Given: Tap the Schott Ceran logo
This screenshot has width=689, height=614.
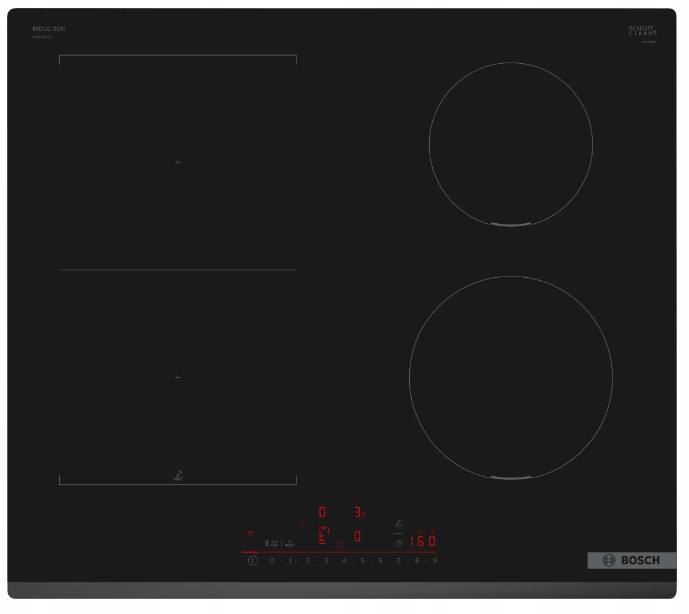Looking at the screenshot, I should [x=642, y=30].
